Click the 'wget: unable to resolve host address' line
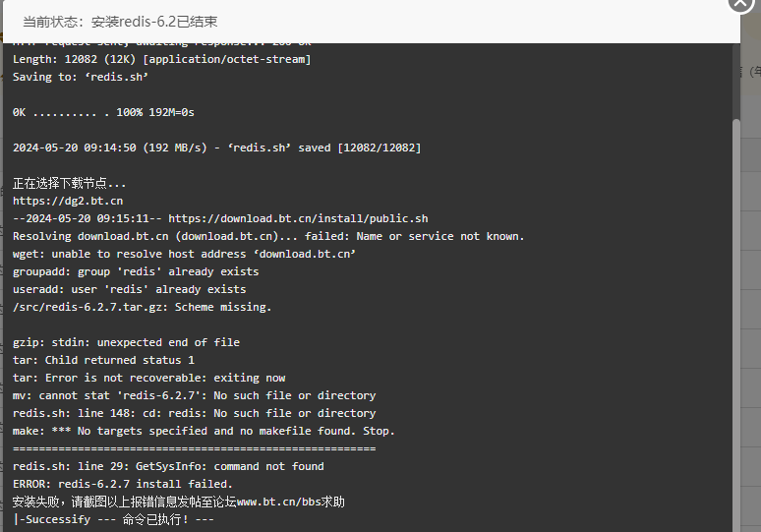This screenshot has height=532, width=761. (184, 254)
